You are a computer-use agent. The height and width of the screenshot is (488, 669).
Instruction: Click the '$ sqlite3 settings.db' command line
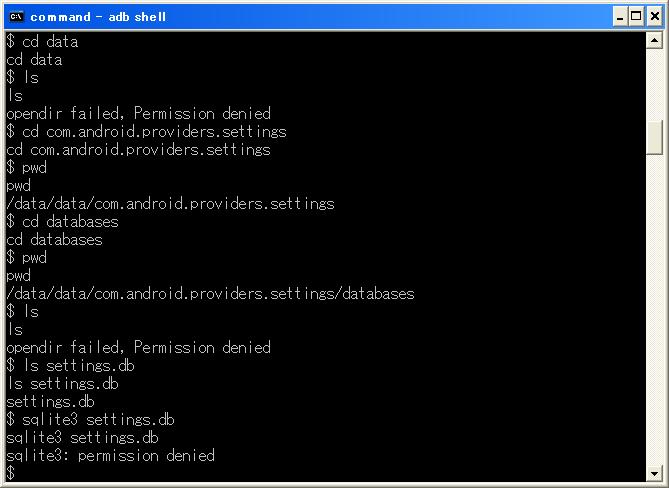pyautogui.click(x=90, y=419)
